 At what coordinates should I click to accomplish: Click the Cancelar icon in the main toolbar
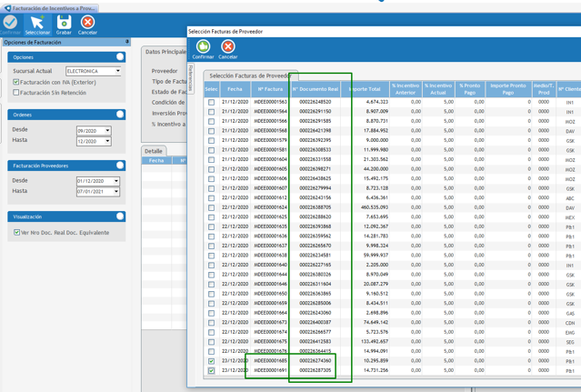click(87, 23)
